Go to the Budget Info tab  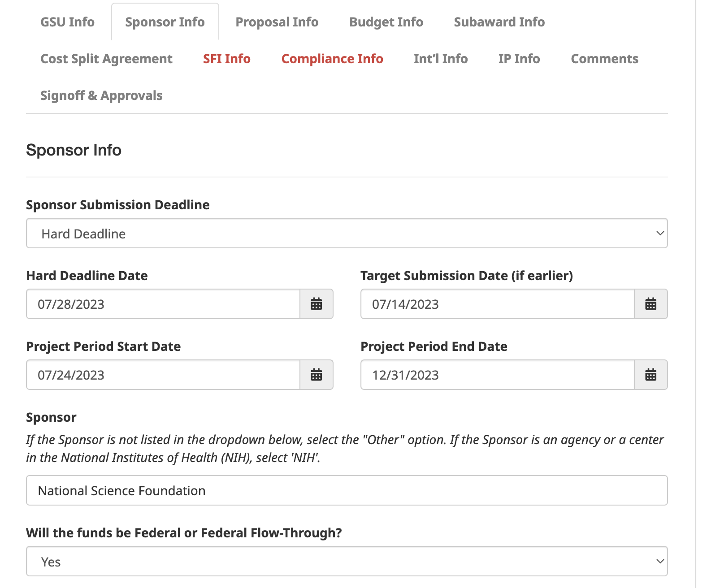coord(386,22)
